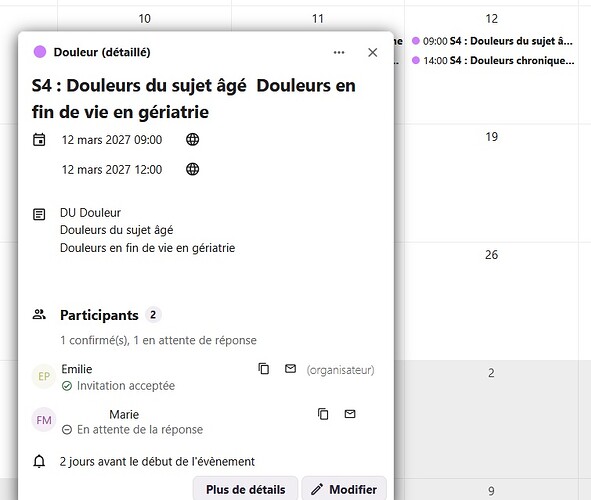591x500 pixels.
Task: Open the three-dots event options menu
Action: 339,52
